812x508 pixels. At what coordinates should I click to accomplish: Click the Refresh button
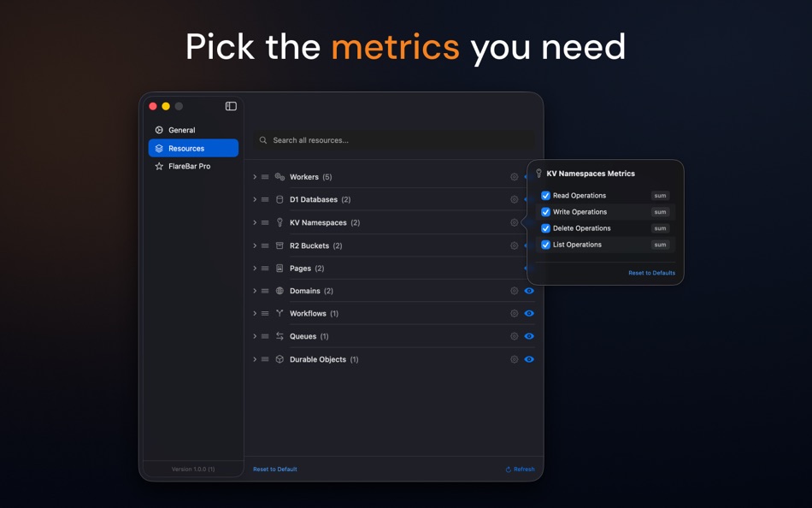(x=520, y=470)
